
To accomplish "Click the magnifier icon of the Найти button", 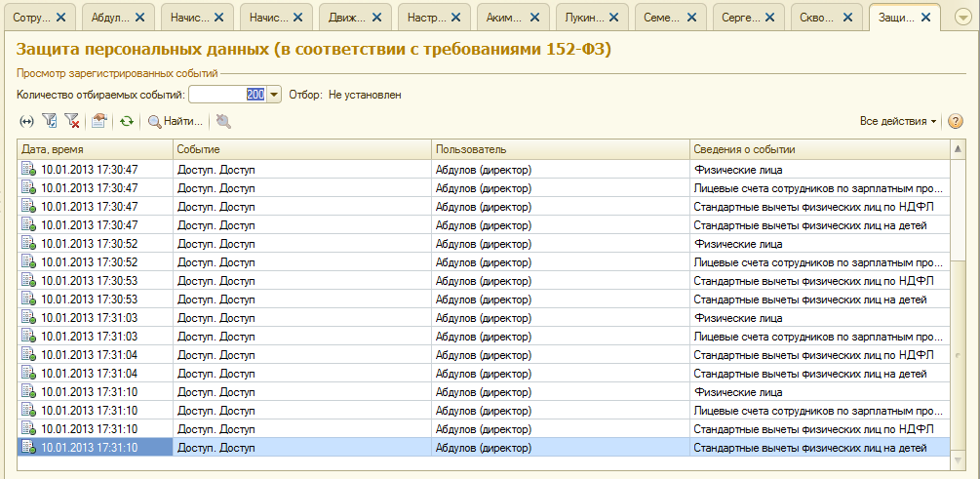I will coord(154,121).
